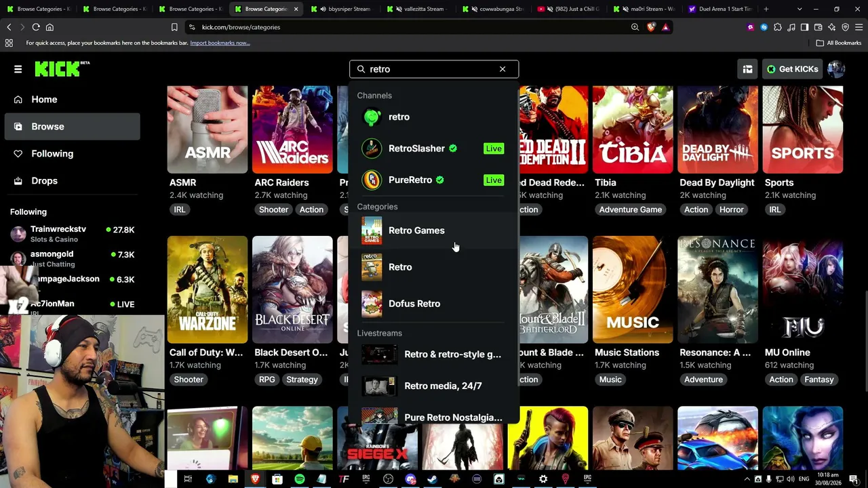Open the media control music note icon
The width and height of the screenshot is (868, 488).
791,27
